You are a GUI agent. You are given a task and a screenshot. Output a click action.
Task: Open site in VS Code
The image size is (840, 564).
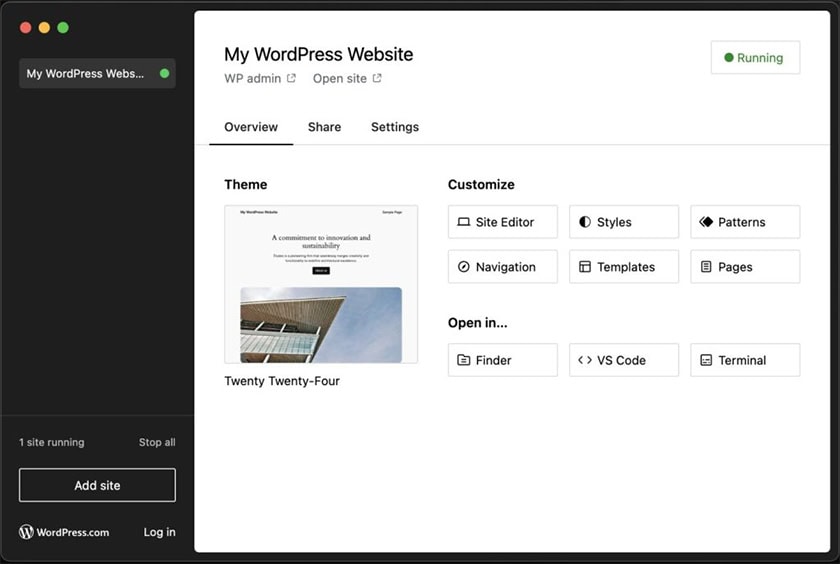click(623, 360)
